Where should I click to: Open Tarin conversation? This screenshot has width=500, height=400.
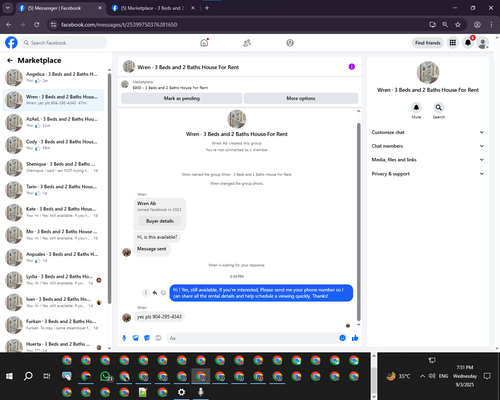tap(53, 190)
